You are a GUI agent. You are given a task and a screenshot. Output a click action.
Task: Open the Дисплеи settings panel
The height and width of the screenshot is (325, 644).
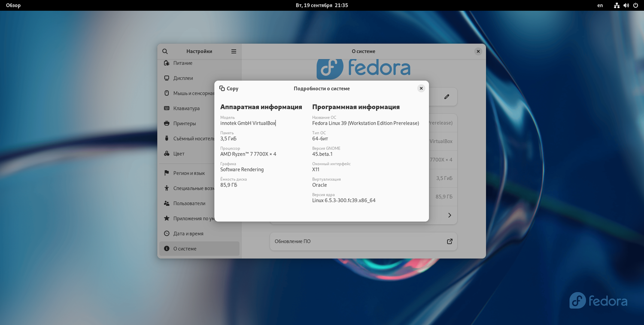[199, 78]
